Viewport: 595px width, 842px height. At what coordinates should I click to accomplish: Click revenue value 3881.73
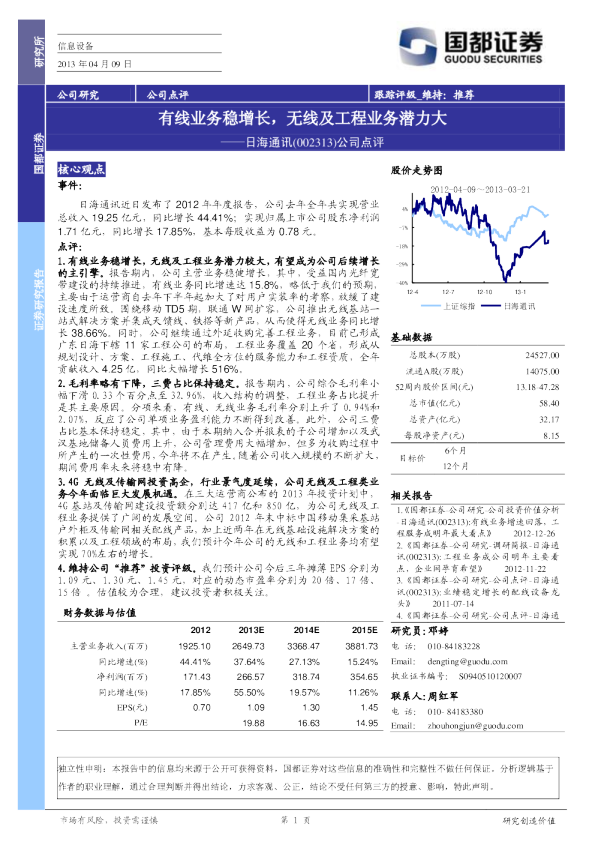coord(362,647)
